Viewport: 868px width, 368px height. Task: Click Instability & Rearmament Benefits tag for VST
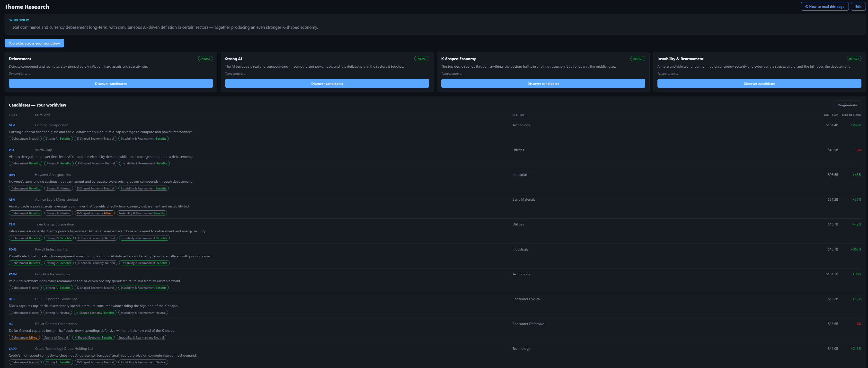pos(144,163)
